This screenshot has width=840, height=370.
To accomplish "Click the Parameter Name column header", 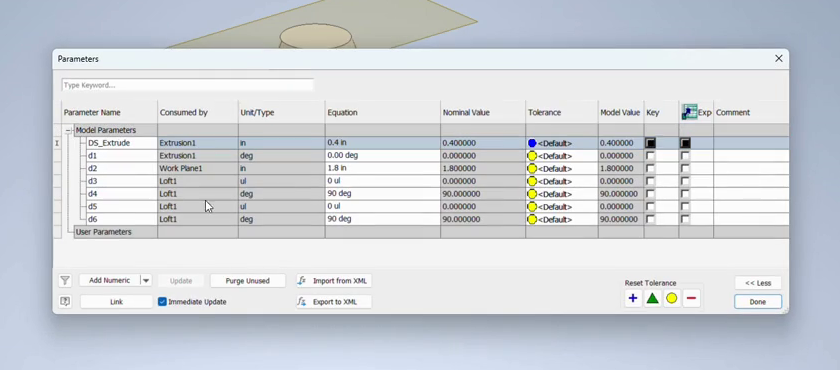I will click(x=110, y=112).
